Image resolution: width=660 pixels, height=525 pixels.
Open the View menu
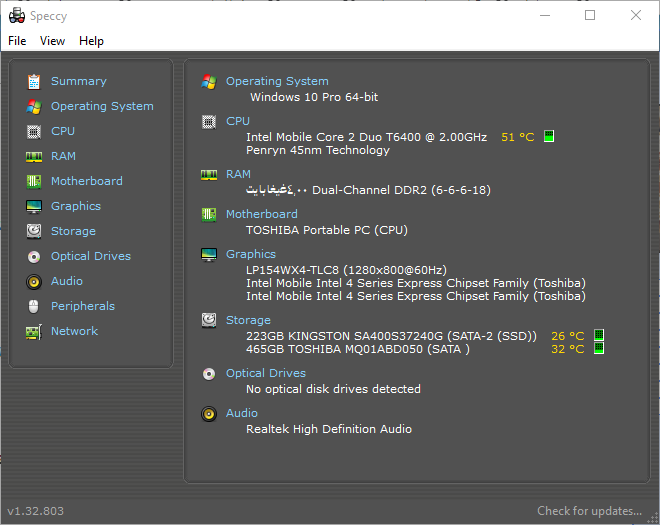point(53,41)
